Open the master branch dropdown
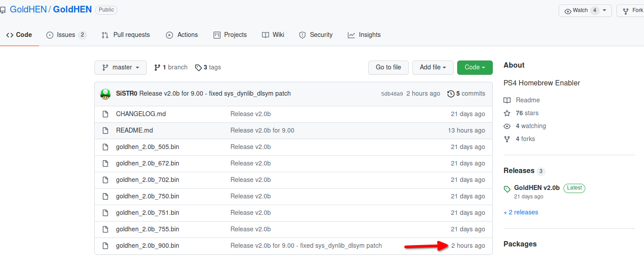The image size is (644, 258). tap(121, 68)
